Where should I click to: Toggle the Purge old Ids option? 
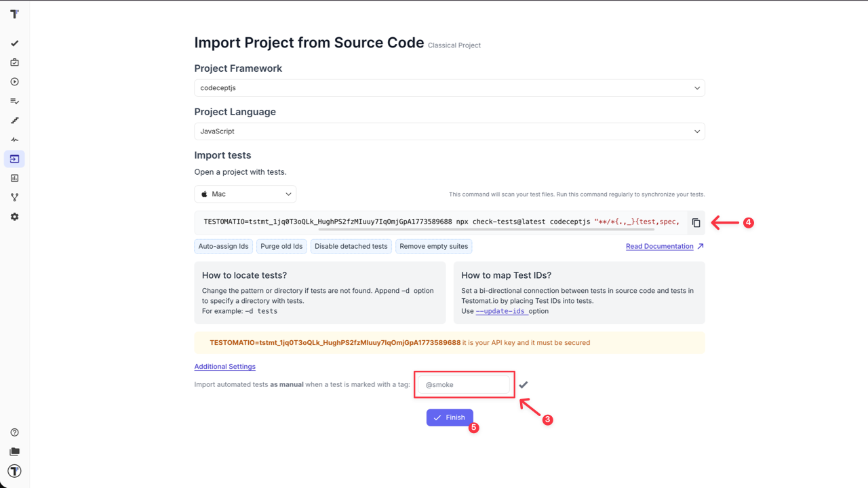click(281, 246)
